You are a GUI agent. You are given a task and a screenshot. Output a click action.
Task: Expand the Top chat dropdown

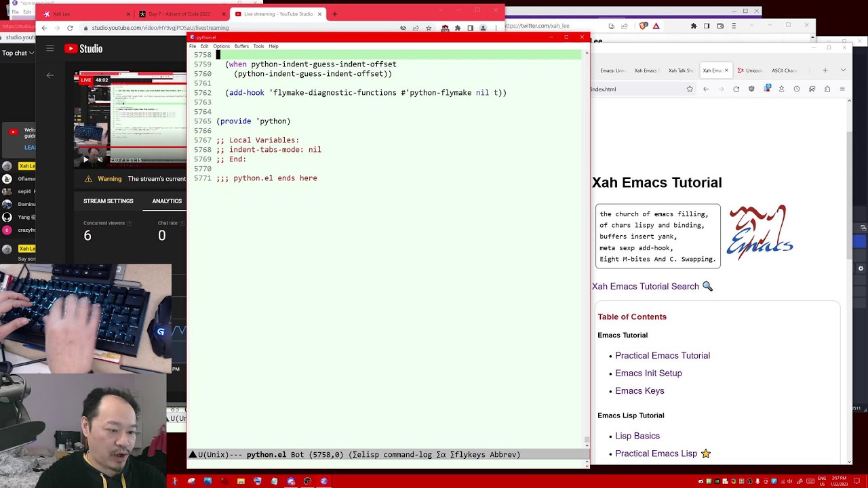tap(18, 53)
